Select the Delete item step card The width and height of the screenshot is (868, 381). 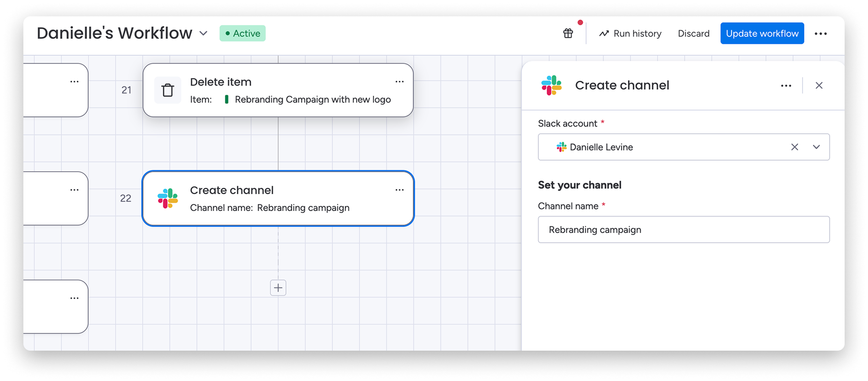coord(278,90)
